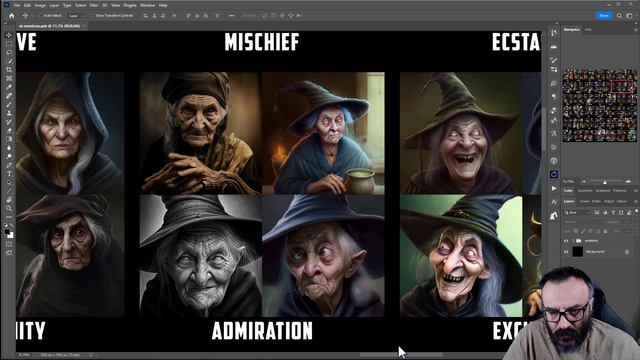640x360 pixels.
Task: Open the layer blending mode dropdown
Action: (585, 222)
